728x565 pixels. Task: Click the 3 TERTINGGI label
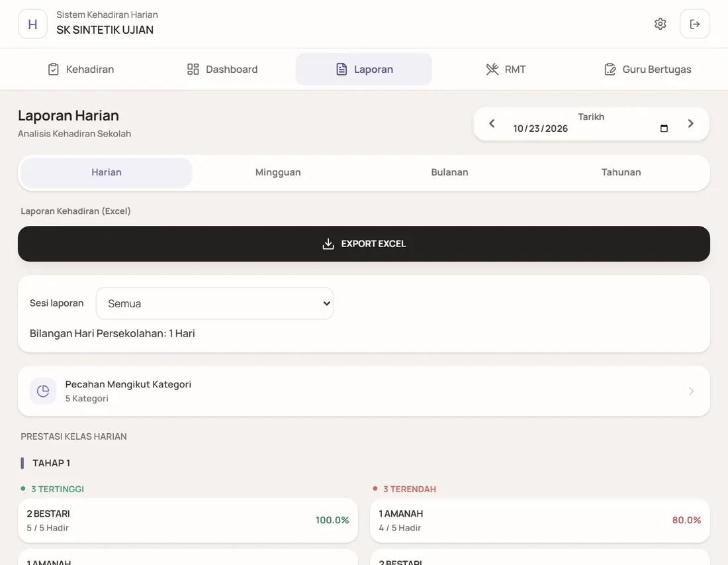pos(58,489)
